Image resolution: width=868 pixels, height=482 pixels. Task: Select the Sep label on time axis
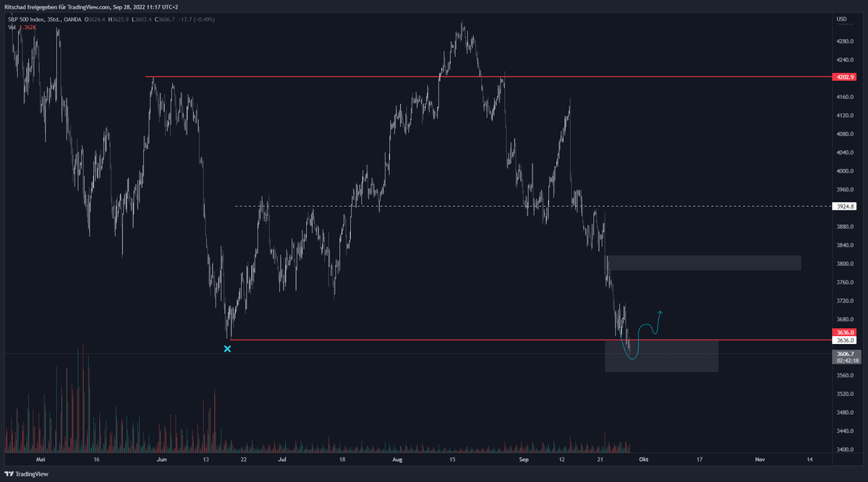pyautogui.click(x=523, y=459)
